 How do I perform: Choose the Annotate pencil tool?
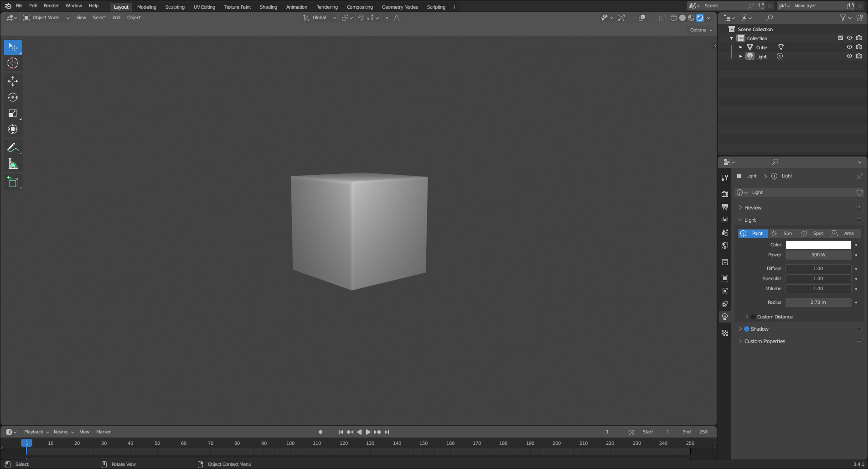(13, 147)
